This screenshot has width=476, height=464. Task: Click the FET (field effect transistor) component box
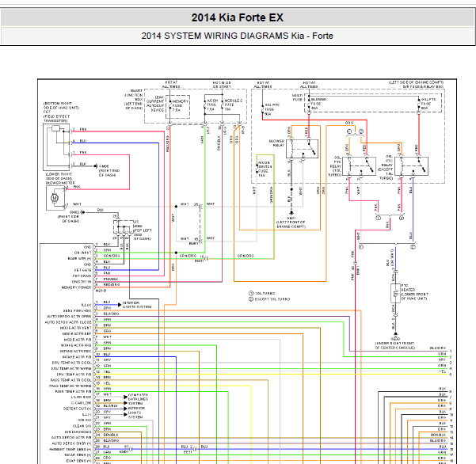[56, 147]
